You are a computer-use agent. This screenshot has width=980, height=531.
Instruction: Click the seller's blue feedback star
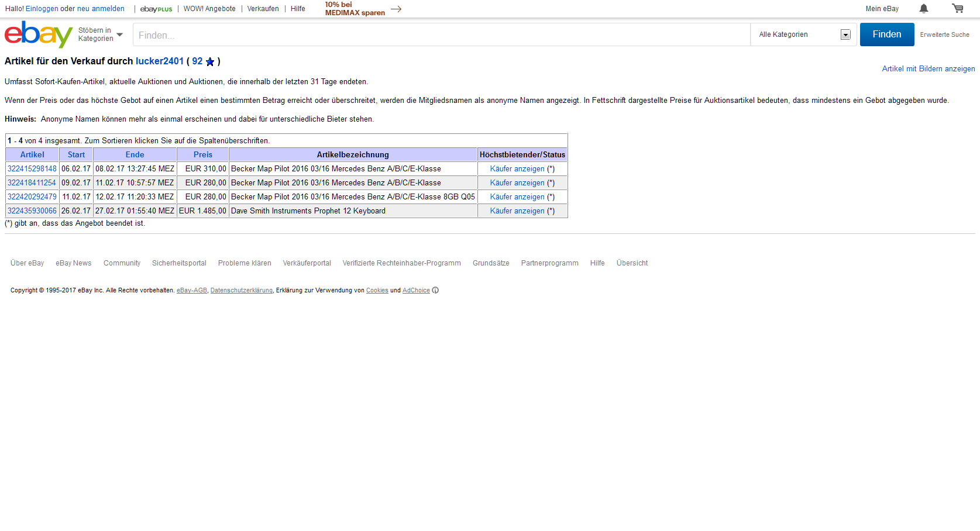(210, 62)
